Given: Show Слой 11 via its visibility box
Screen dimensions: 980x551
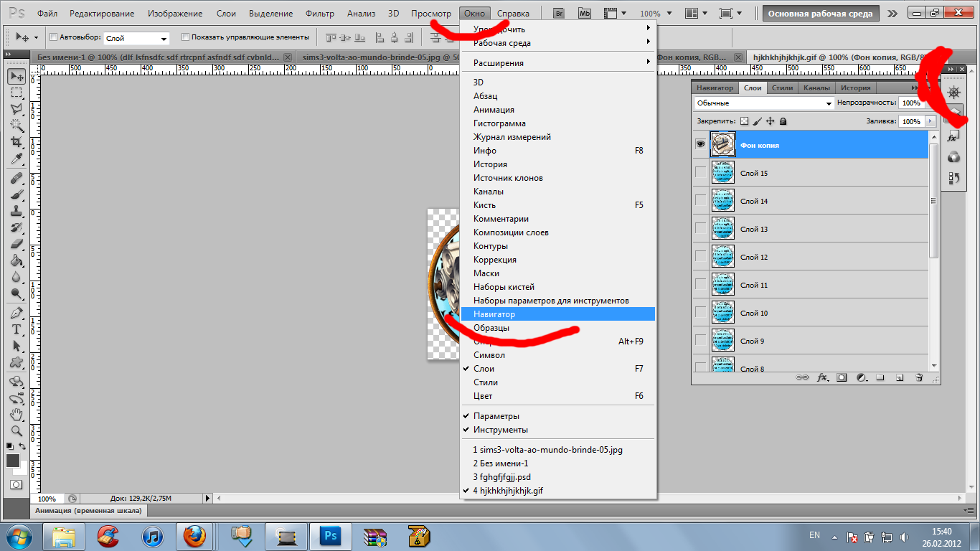Looking at the screenshot, I should click(x=700, y=285).
